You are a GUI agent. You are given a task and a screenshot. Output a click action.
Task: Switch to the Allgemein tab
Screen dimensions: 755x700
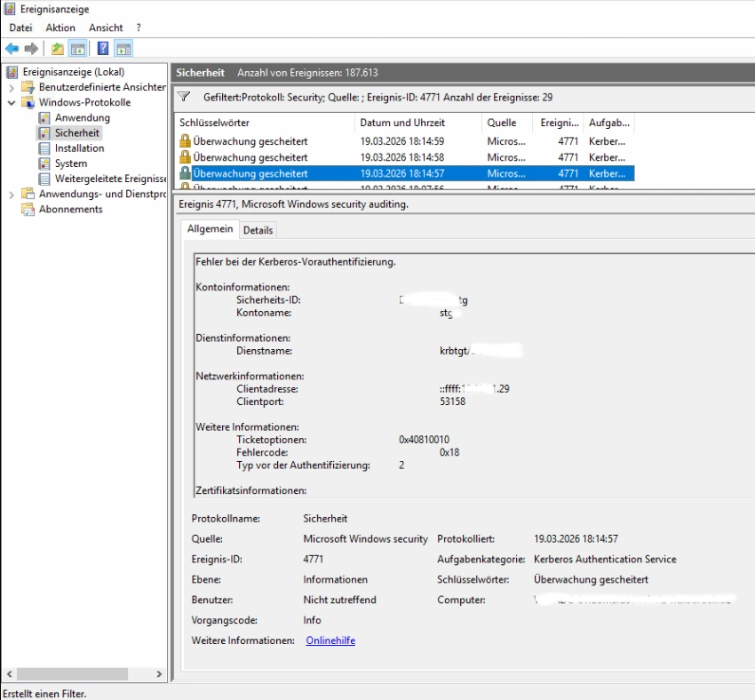(x=210, y=228)
